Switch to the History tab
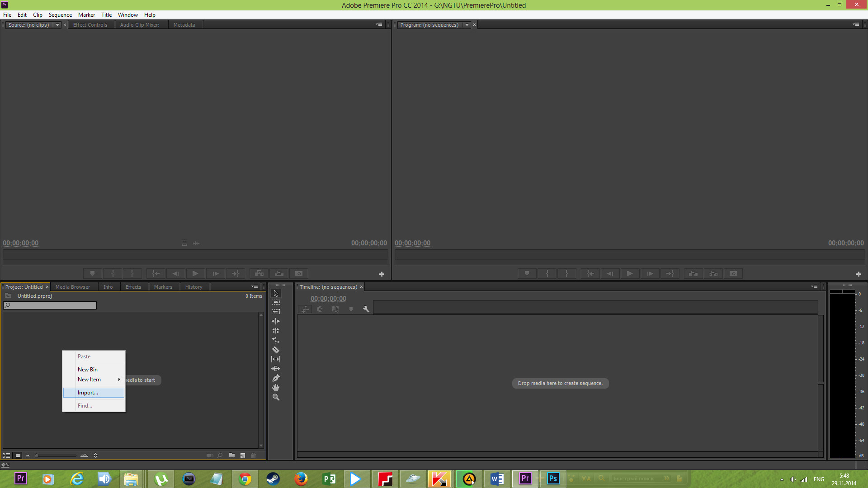Screen dimensions: 868x488 (x=193, y=287)
